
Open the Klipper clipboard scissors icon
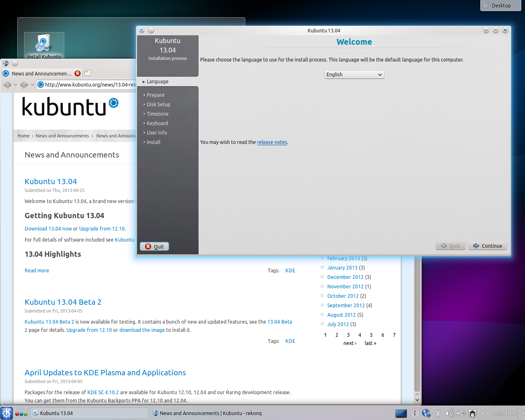click(438, 413)
